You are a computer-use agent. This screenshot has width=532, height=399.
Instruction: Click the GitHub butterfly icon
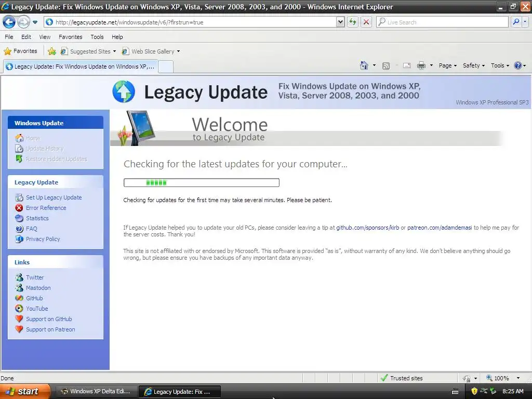[x=19, y=298]
